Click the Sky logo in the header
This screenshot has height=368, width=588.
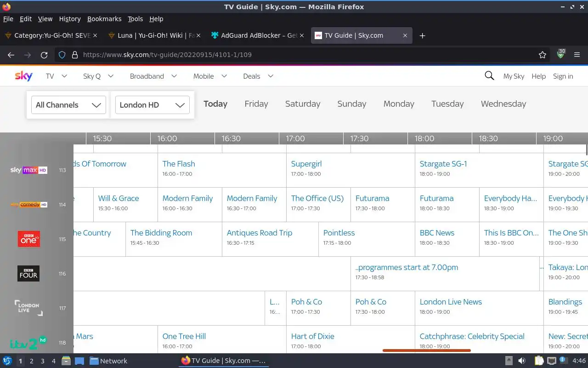click(23, 76)
